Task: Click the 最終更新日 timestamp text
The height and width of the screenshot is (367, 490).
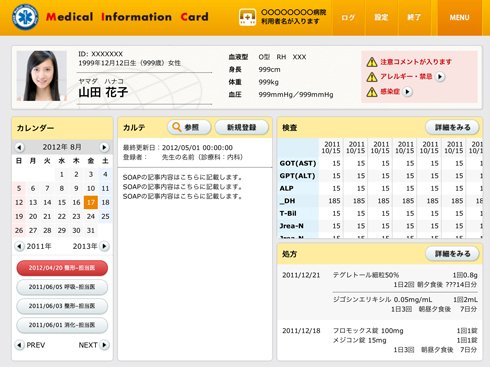Action: [x=178, y=148]
